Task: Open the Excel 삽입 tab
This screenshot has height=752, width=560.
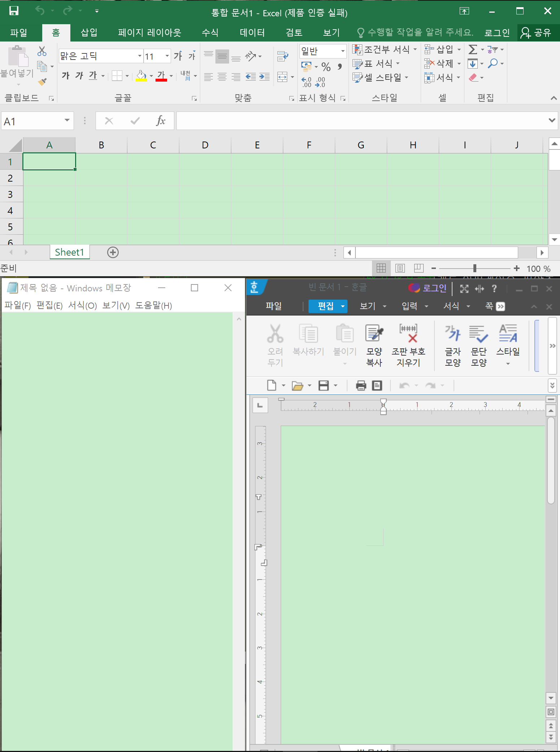Action: [89, 32]
